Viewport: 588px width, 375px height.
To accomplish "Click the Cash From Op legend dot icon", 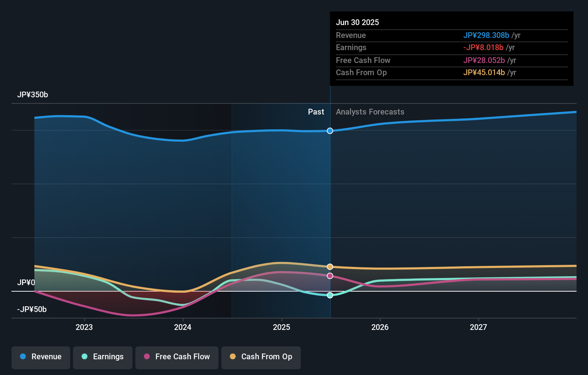I will [x=233, y=357].
